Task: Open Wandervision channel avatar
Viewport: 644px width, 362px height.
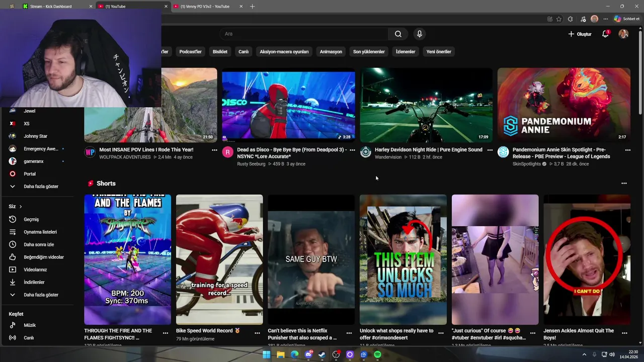Action: coord(366,152)
